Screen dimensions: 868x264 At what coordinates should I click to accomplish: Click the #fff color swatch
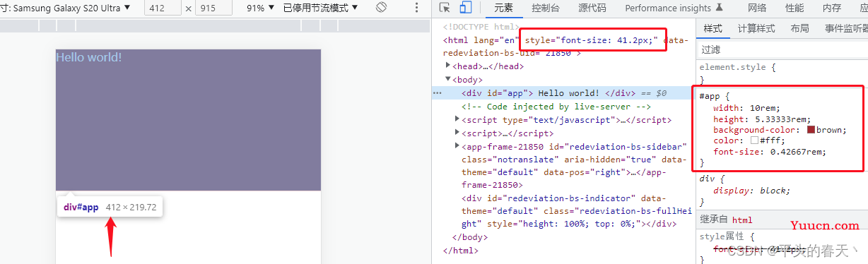tap(754, 140)
